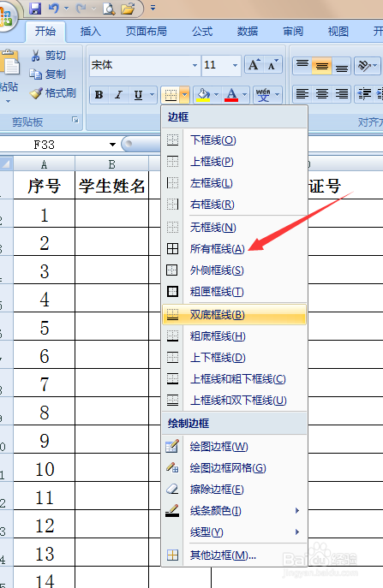The height and width of the screenshot is (588, 383).
Task: Expand the 线条颜色(I) submenu
Action: [x=234, y=510]
